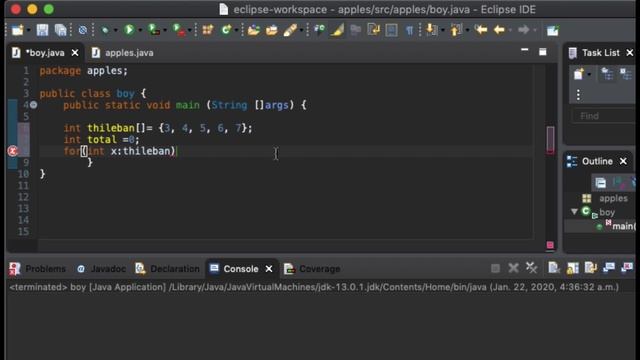Open the Javadoc tab
The width and height of the screenshot is (640, 360).
101,269
